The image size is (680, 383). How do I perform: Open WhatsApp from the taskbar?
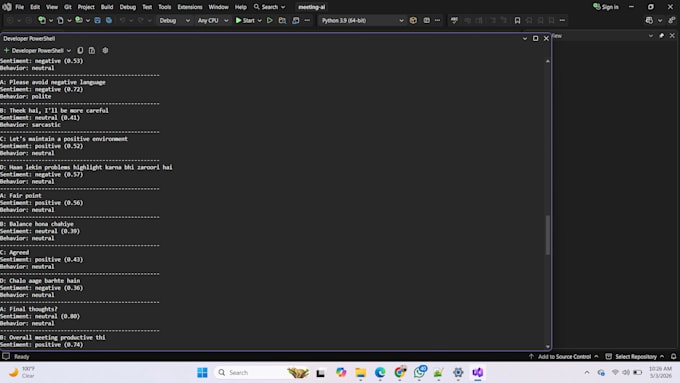(419, 372)
